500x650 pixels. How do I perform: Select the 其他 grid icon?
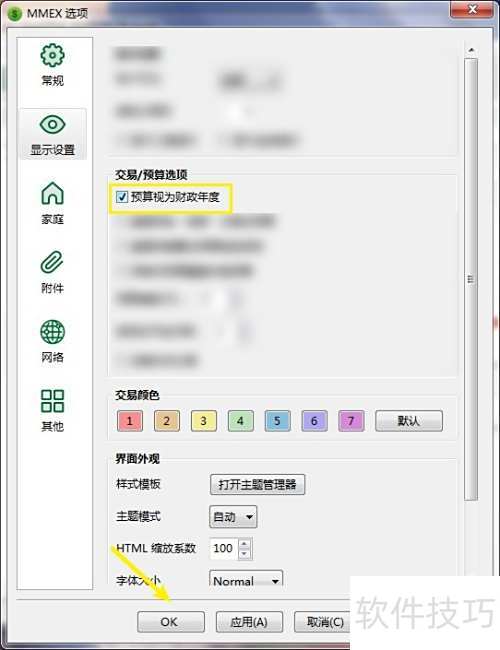pos(52,401)
